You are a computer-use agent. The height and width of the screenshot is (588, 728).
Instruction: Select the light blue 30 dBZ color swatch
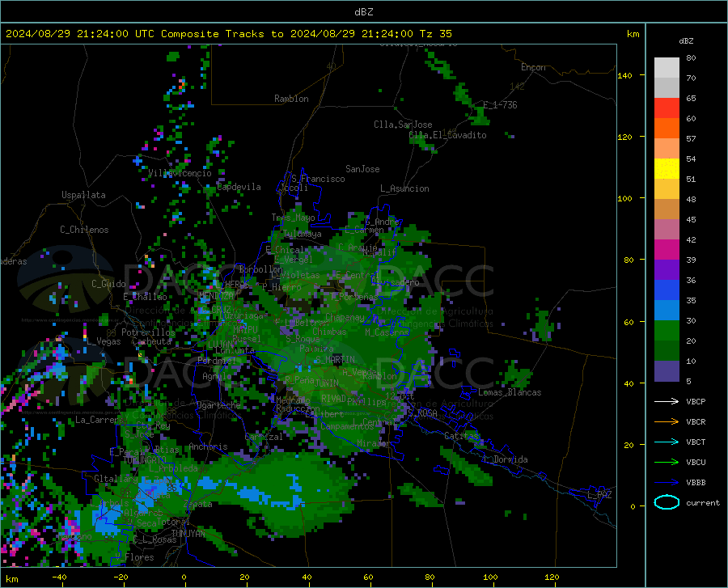(667, 311)
